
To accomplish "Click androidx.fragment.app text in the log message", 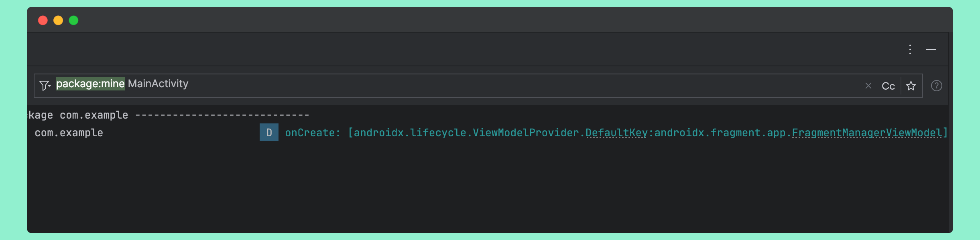I will click(720, 133).
